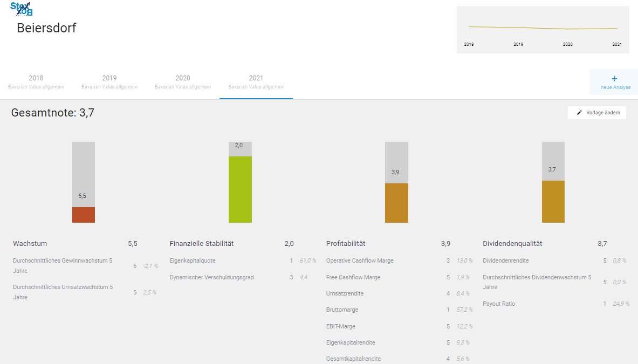Click Dynamischer Verschuldungsgrad row
Image resolution: width=638 pixels, height=364 pixels.
pos(243,277)
